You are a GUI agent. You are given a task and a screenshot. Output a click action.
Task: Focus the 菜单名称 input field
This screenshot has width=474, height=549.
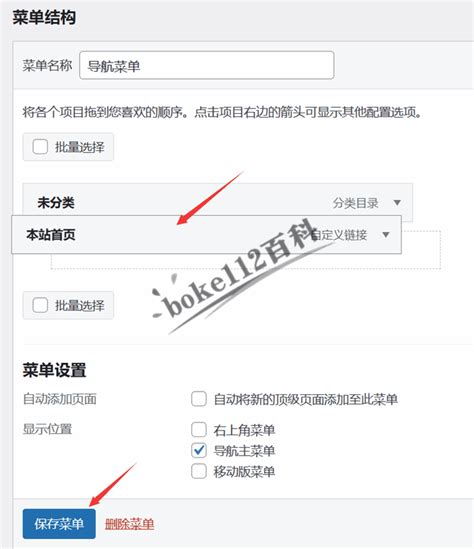(207, 65)
